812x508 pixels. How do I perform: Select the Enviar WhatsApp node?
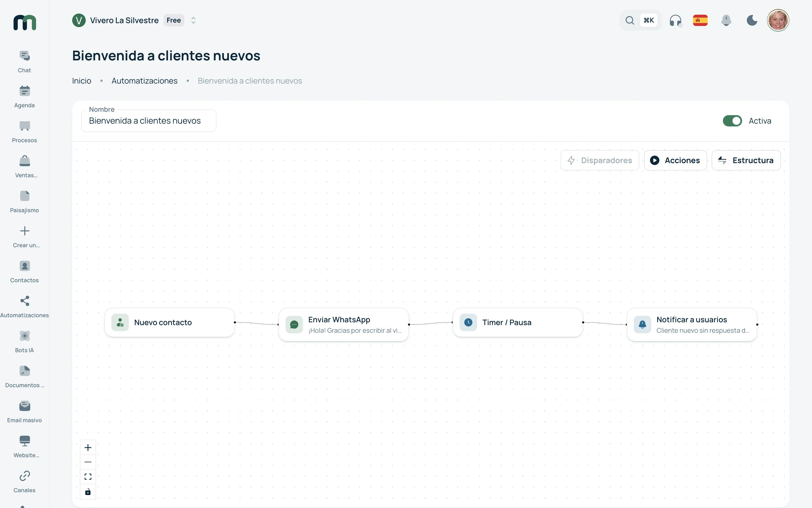tap(344, 325)
